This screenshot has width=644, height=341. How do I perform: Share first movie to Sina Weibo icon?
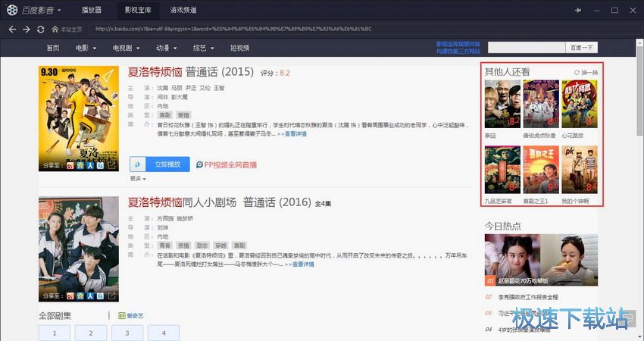point(70,166)
